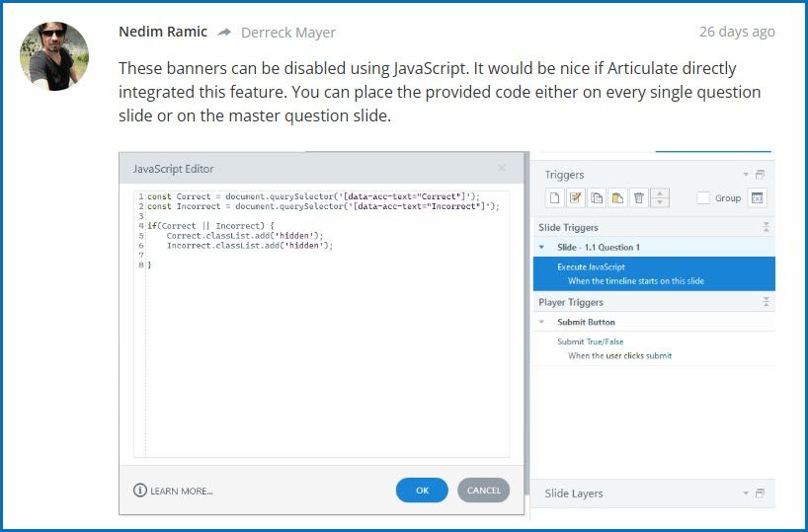Click the Edit trigger pencil icon
Screen dimensions: 808x532
576,198
